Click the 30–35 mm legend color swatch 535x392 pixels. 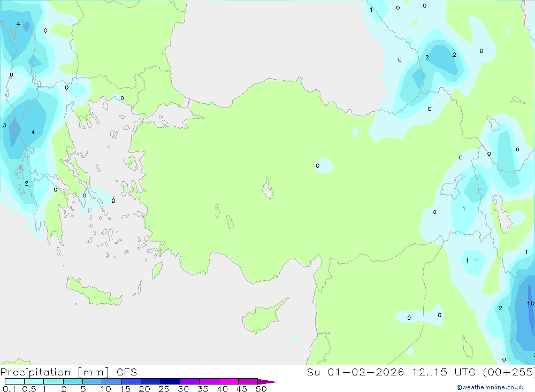pos(189,381)
